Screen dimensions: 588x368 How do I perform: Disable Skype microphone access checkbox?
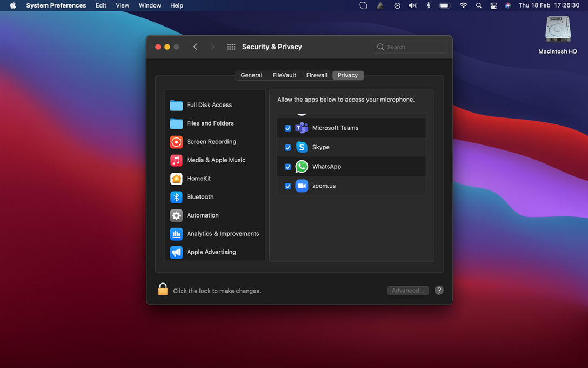[288, 147]
